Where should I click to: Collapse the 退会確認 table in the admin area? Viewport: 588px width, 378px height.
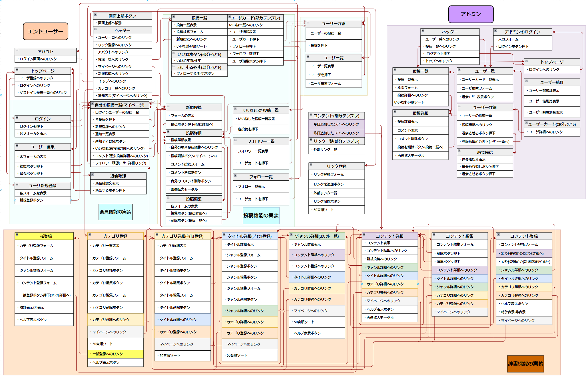pyautogui.click(x=459, y=151)
